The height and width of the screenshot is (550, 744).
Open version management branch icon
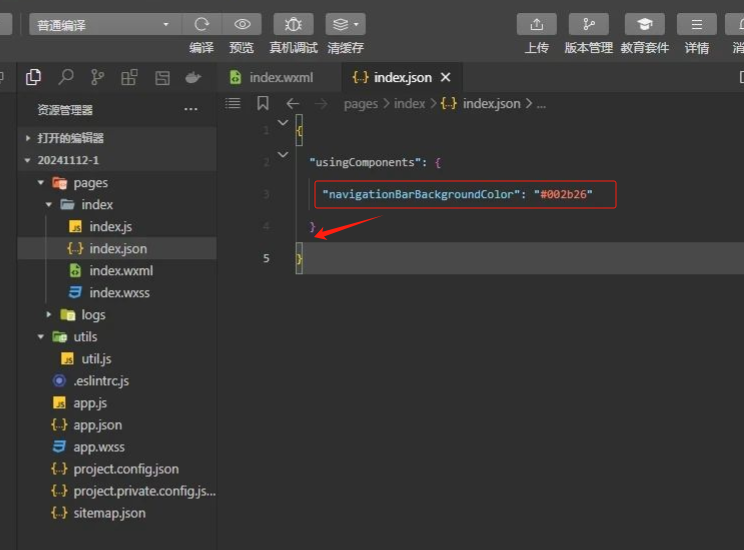point(588,24)
